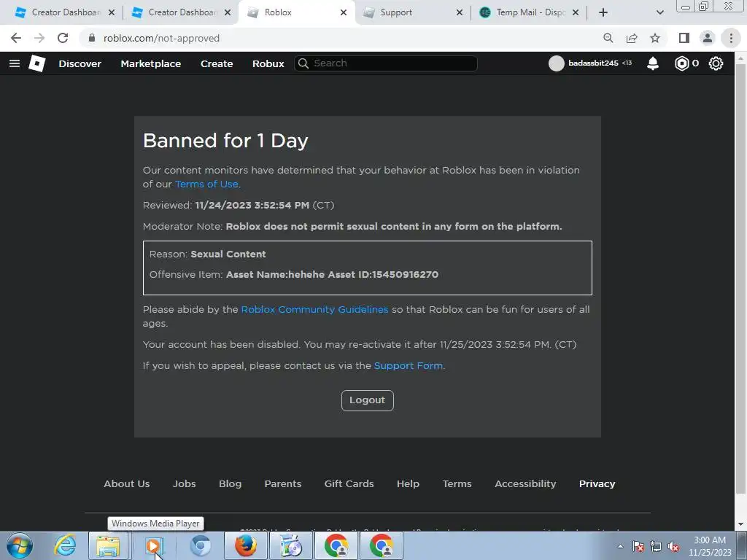Open the notifications bell

[x=653, y=63]
